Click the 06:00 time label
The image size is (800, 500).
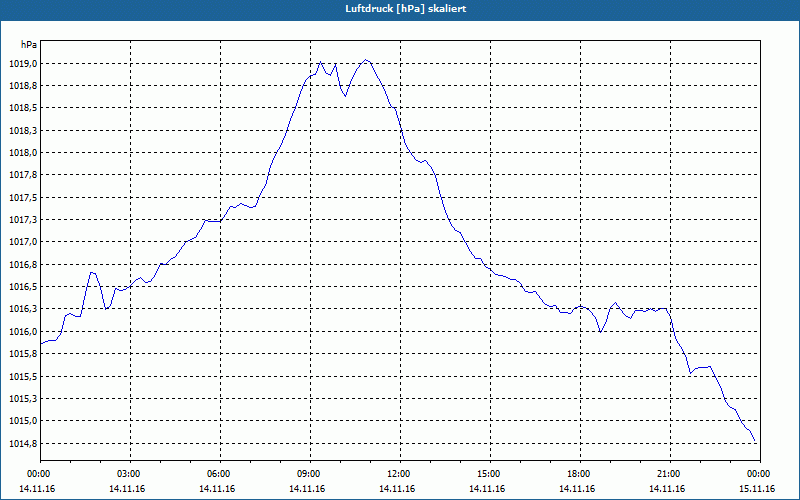click(220, 474)
